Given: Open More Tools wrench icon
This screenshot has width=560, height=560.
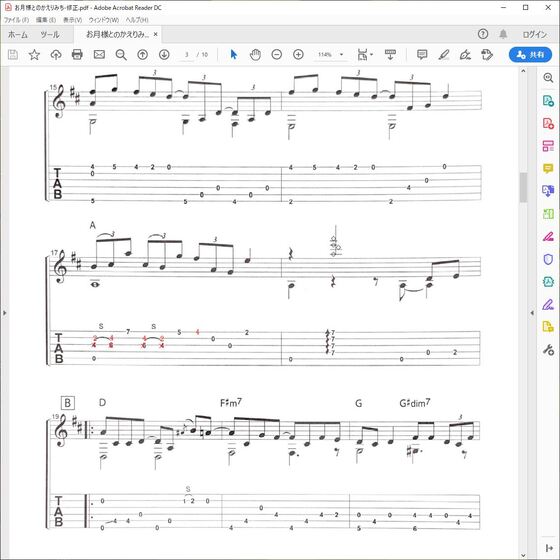Looking at the screenshot, I should [x=548, y=349].
